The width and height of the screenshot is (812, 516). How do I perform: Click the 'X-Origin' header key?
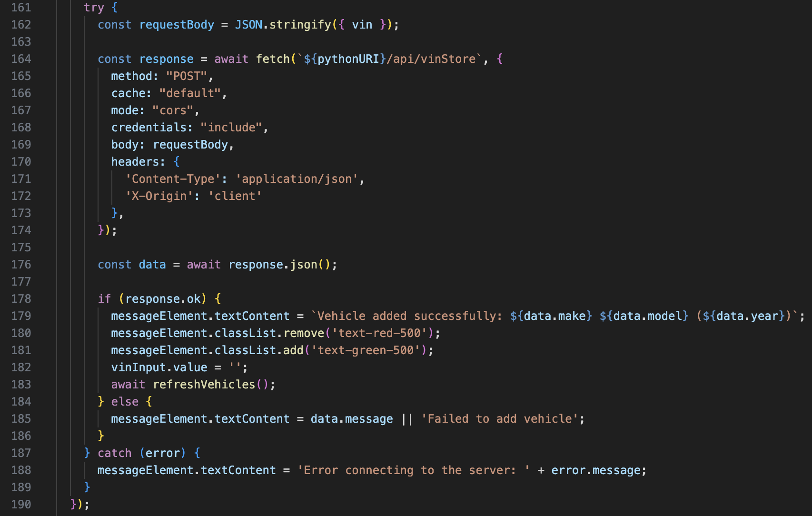(159, 196)
